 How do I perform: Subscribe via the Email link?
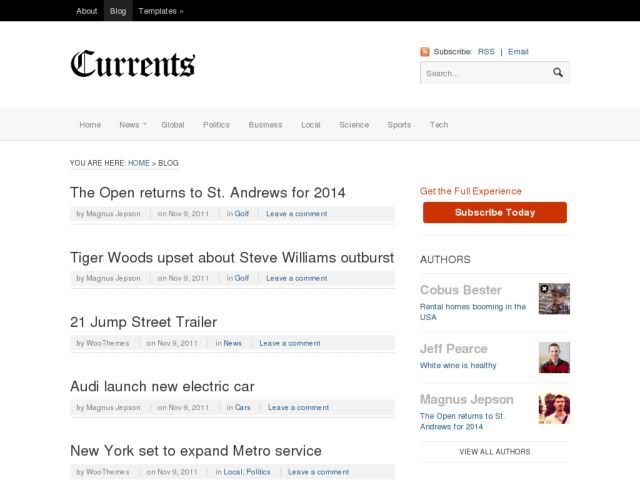click(x=518, y=52)
